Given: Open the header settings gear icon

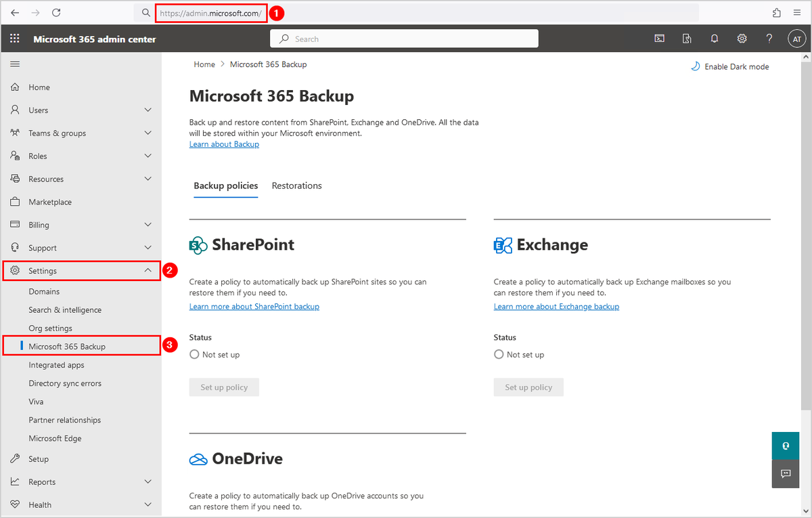Looking at the screenshot, I should pyautogui.click(x=742, y=39).
